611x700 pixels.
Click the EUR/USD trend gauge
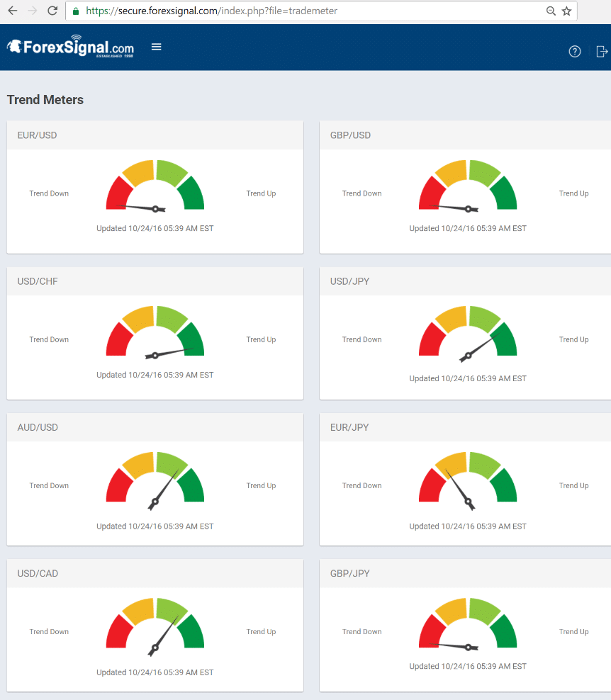click(x=155, y=186)
